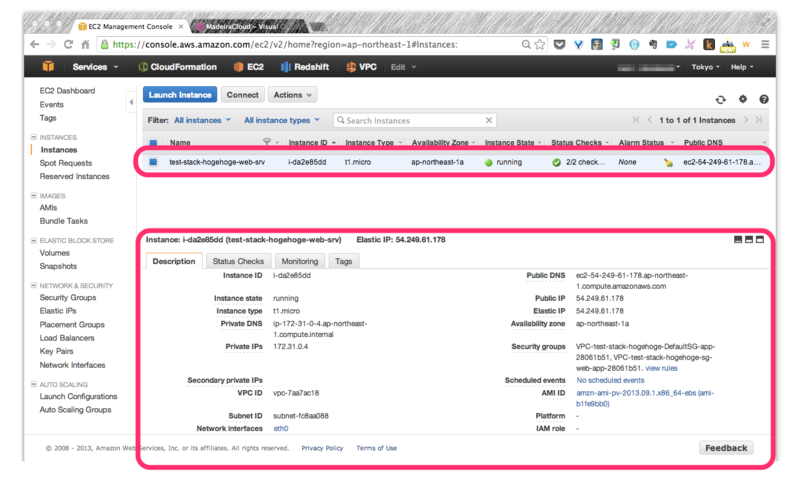Go to the first page of instances
Screen dimensions: 800x498
pos(636,120)
